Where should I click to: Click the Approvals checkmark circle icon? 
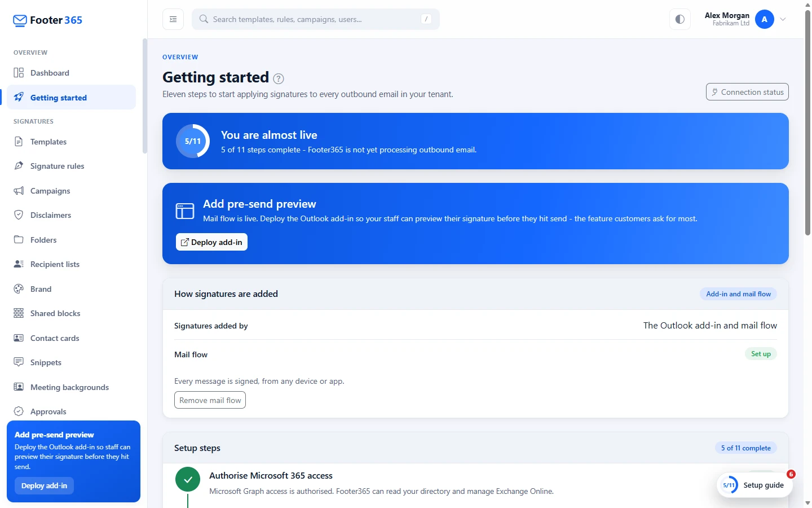click(19, 411)
